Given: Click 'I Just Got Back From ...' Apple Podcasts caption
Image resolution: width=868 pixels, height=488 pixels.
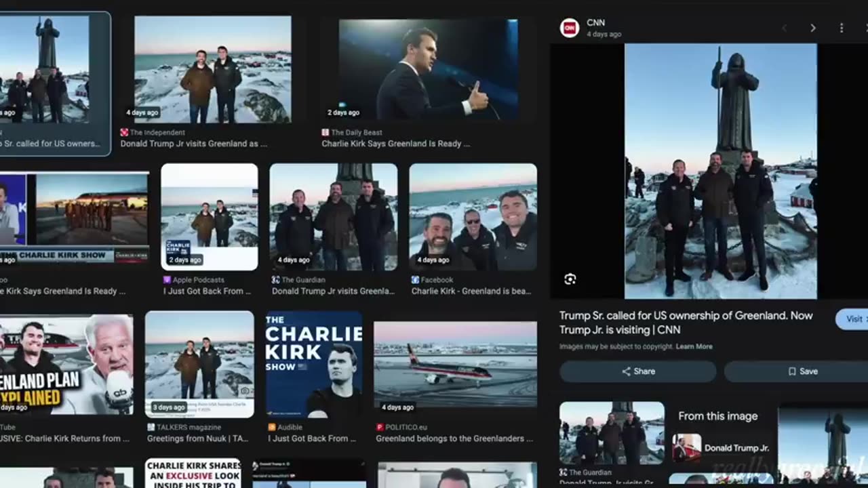Looking at the screenshot, I should [207, 291].
